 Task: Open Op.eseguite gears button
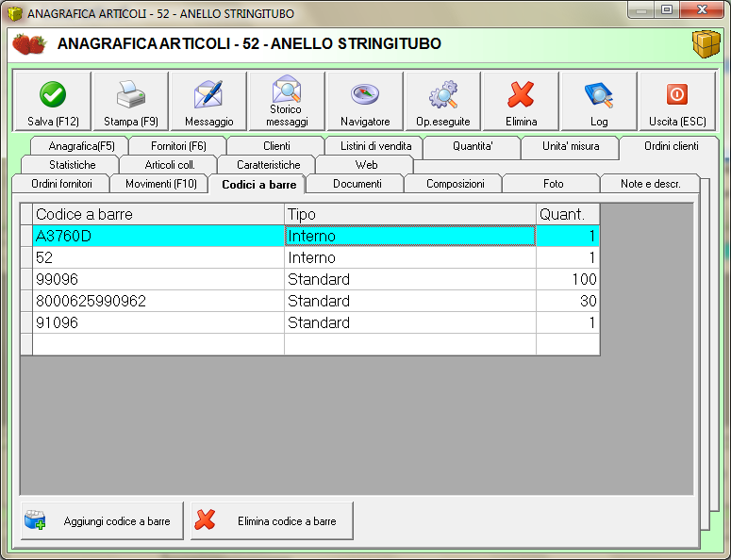click(443, 101)
